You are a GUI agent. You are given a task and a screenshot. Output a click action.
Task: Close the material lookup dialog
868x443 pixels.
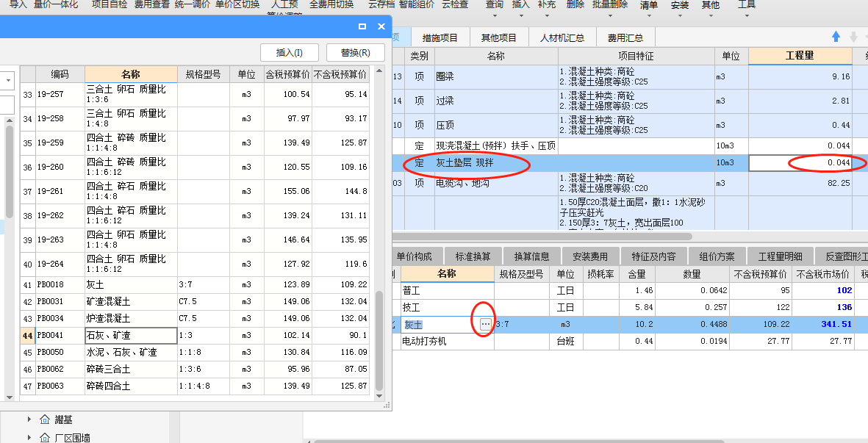(x=381, y=26)
